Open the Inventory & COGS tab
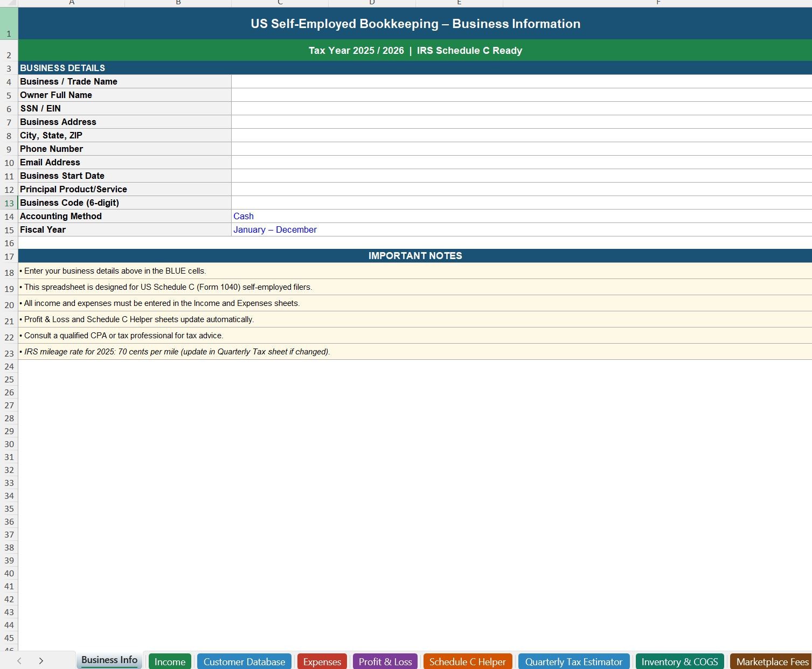This screenshot has width=812, height=669. point(680,661)
